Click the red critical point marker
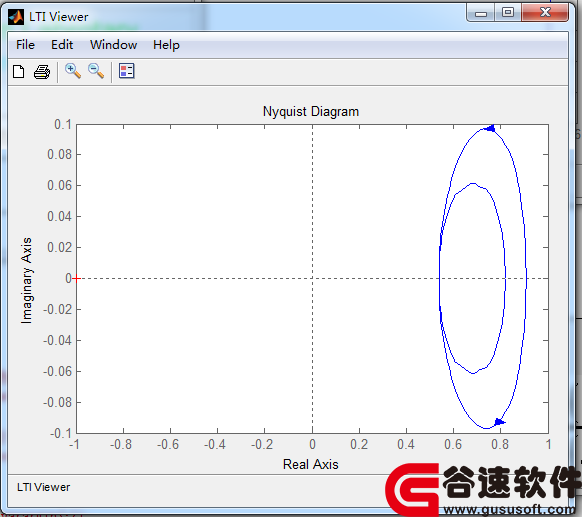 click(x=76, y=278)
